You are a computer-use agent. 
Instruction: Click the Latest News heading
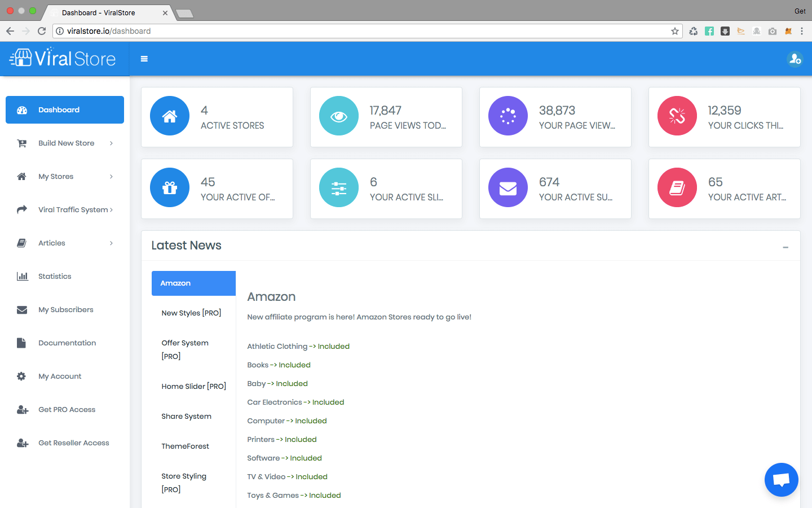(x=186, y=246)
